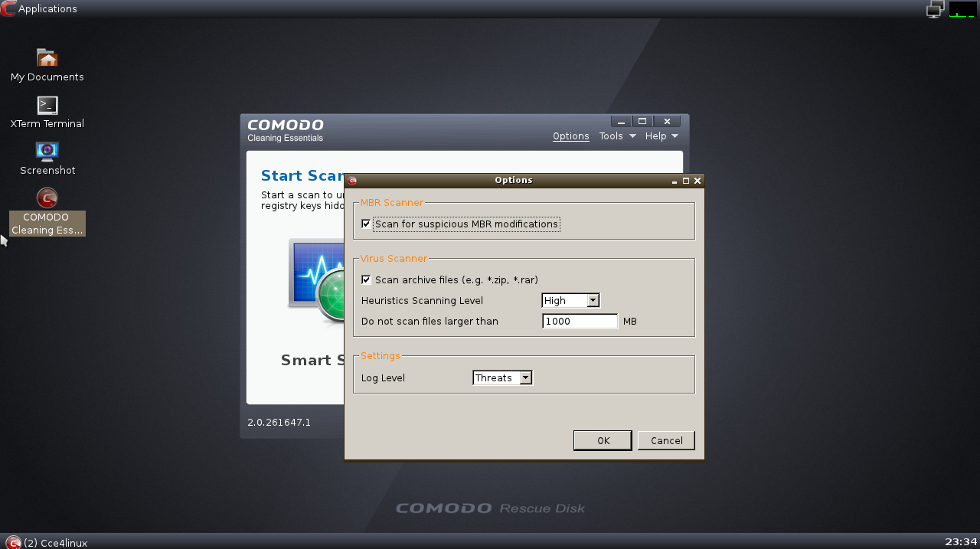Minimize the Comodo Cleaning Essentials window
The height and width of the screenshot is (549, 980).
[x=621, y=121]
